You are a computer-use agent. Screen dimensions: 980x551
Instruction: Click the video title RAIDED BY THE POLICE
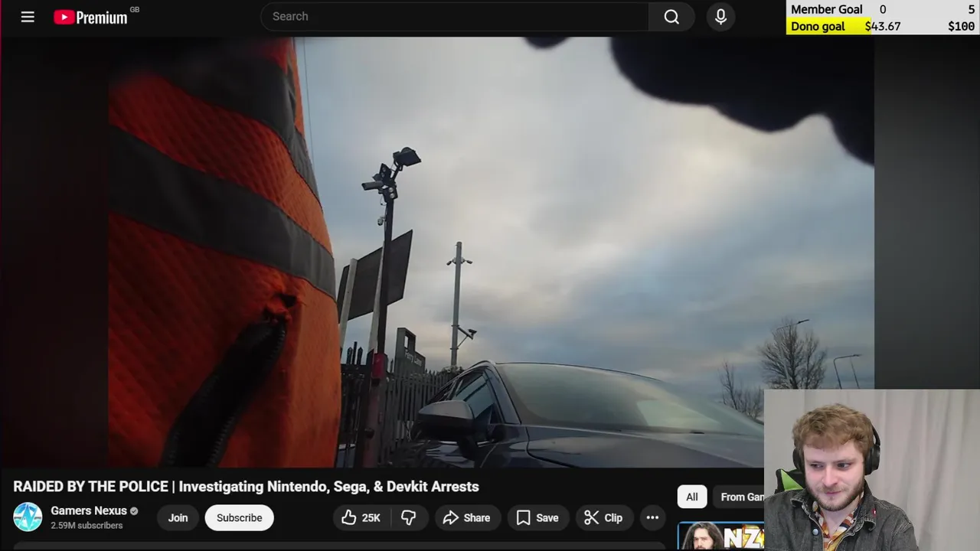point(246,487)
